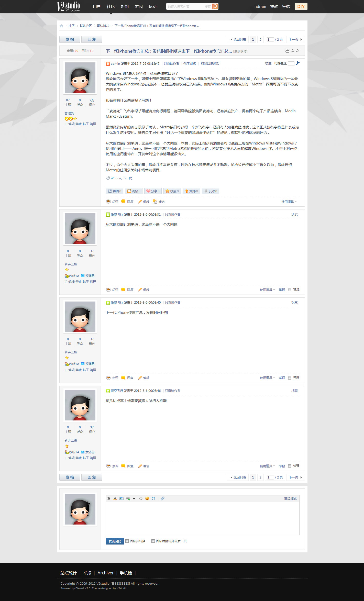Click the print thread icon
Viewport: 364px width, 601px height.
(x=287, y=51)
